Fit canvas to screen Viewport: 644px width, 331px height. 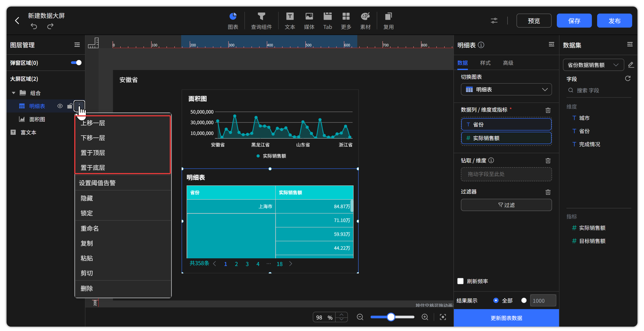pos(443,317)
